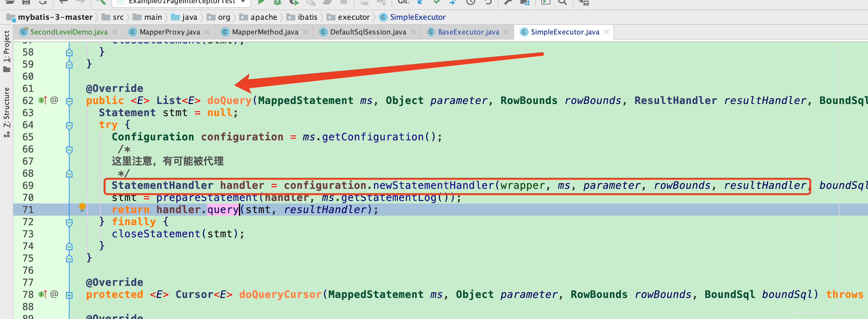The width and height of the screenshot is (868, 319).
Task: Click the @ annotation gutter icon on line 78
Action: pos(54,294)
